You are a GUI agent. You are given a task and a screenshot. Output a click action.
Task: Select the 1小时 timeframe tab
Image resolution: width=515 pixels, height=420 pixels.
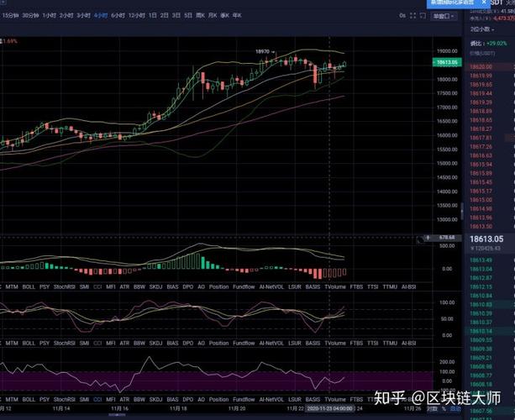[x=50, y=15]
